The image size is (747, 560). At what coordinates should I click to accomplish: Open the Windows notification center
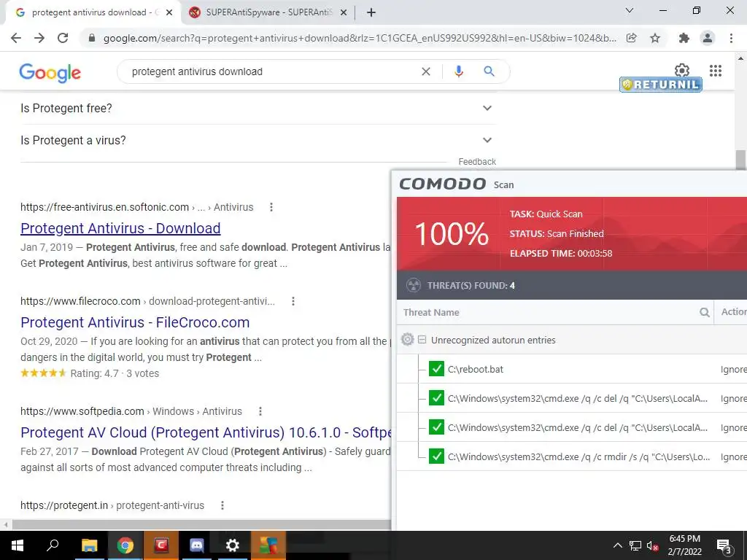724,546
